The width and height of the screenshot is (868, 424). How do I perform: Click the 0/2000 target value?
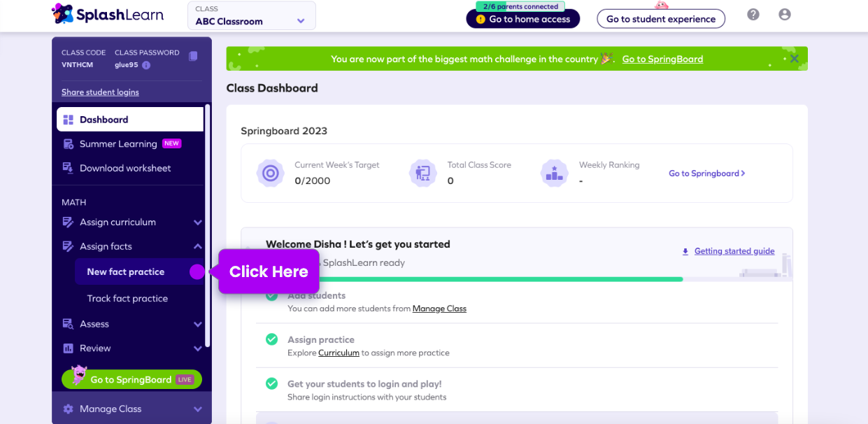pos(312,181)
